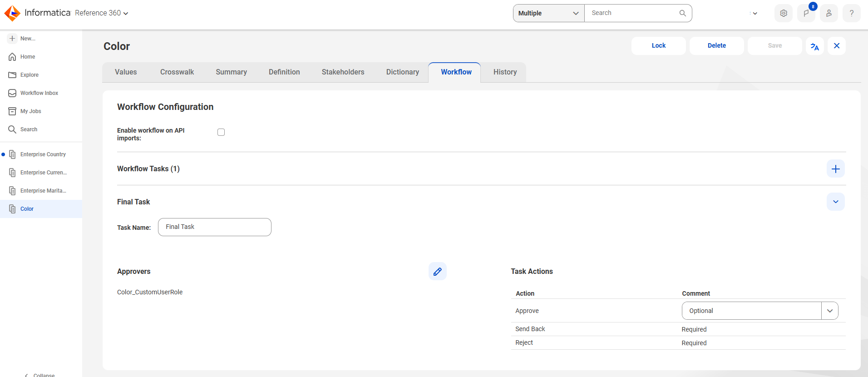The height and width of the screenshot is (377, 868).
Task: Click the Informatica logo icon
Action: pos(12,13)
